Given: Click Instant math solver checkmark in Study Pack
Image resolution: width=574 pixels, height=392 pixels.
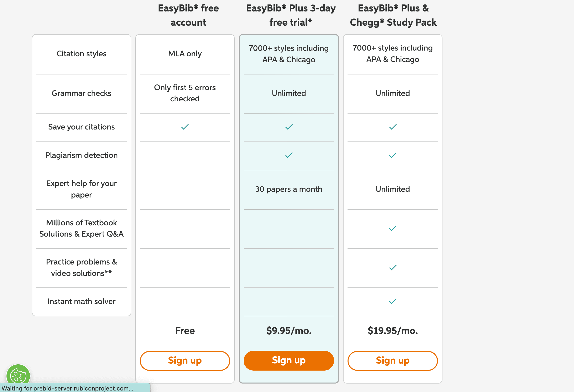Looking at the screenshot, I should 393,301.
